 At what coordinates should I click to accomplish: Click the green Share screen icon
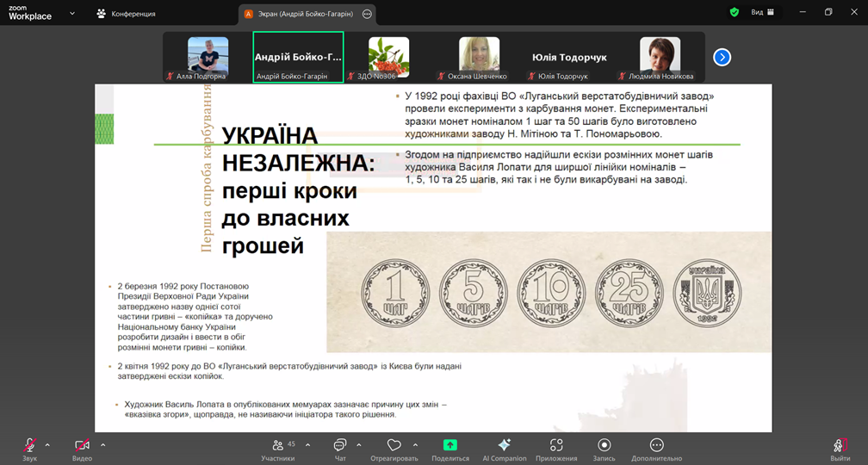(449, 445)
